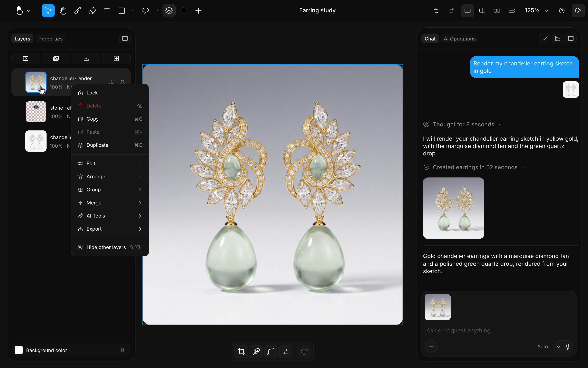This screenshot has height=368, width=588.
Task: Open AI Tools submenu
Action: pyautogui.click(x=110, y=216)
